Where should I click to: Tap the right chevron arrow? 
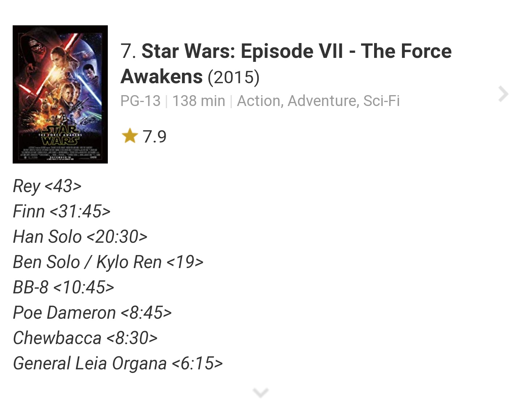[503, 94]
